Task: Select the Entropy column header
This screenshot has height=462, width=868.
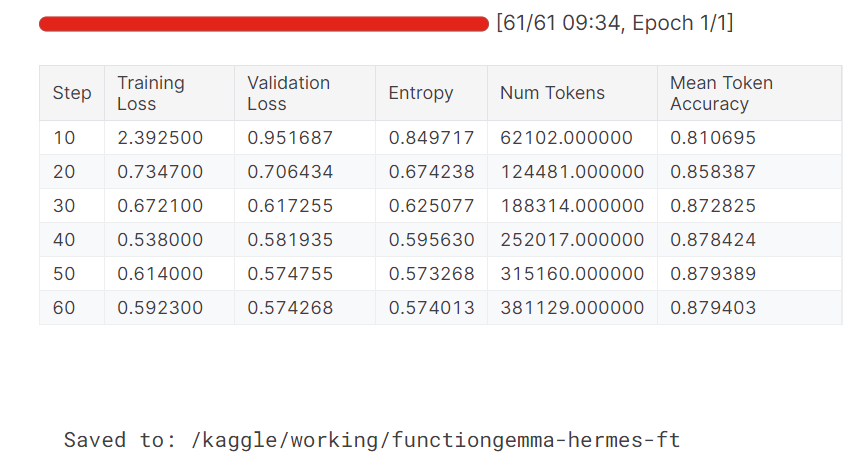Action: (420, 93)
